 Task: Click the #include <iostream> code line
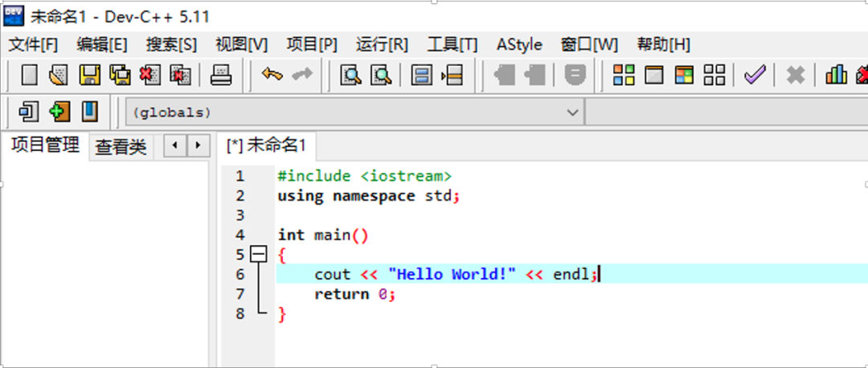click(364, 177)
